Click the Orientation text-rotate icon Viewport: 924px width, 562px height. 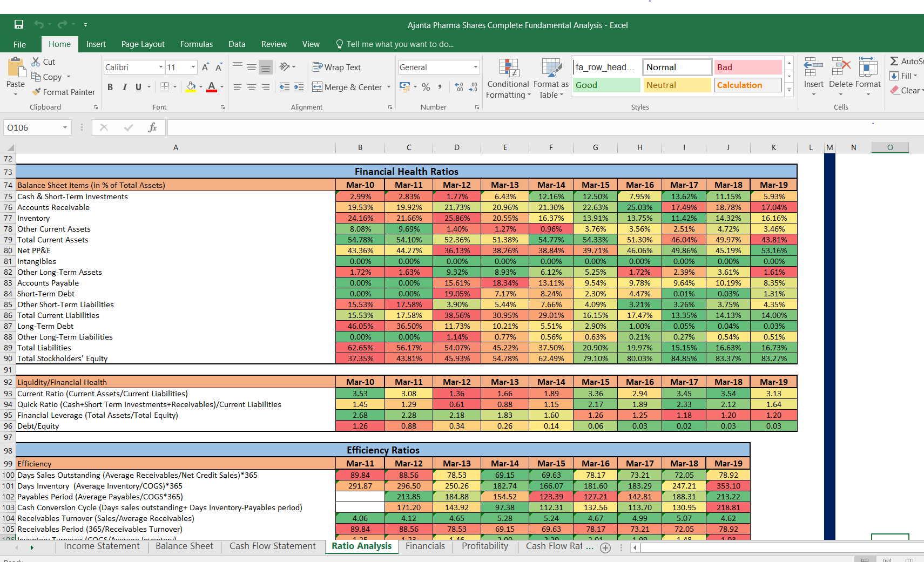[285, 67]
